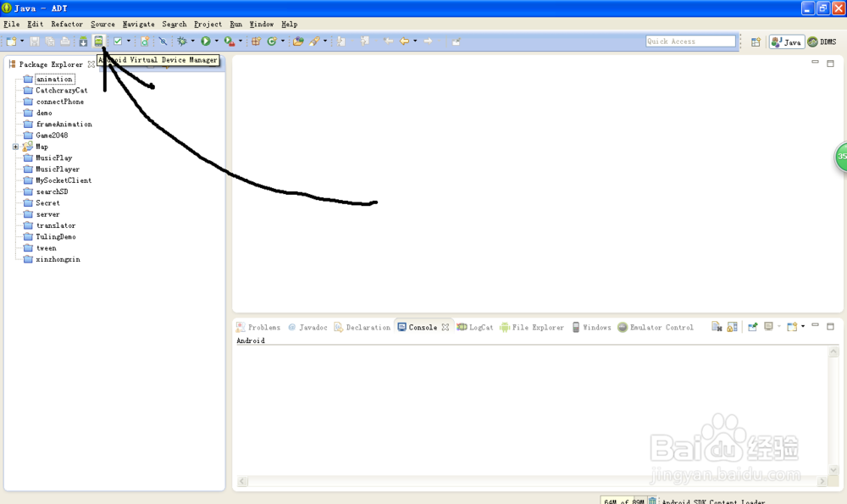Click the yellow Back navigation arrow
Screen dimensions: 847x504
(404, 41)
